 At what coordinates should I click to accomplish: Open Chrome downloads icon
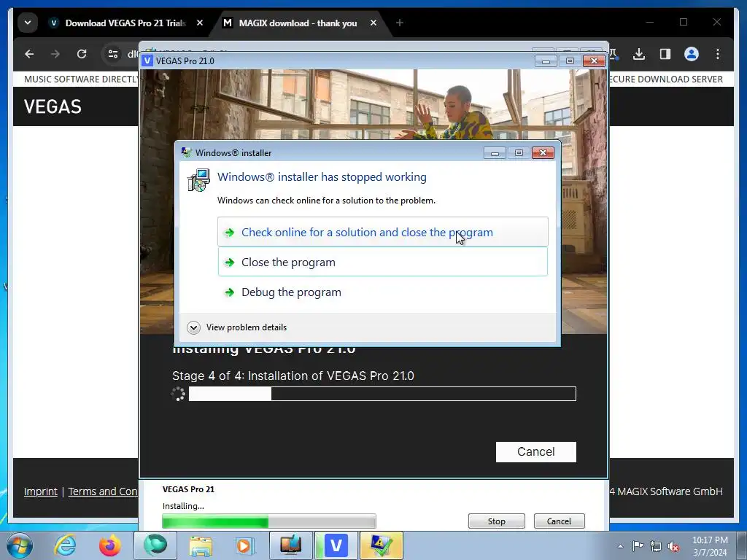pos(639,54)
